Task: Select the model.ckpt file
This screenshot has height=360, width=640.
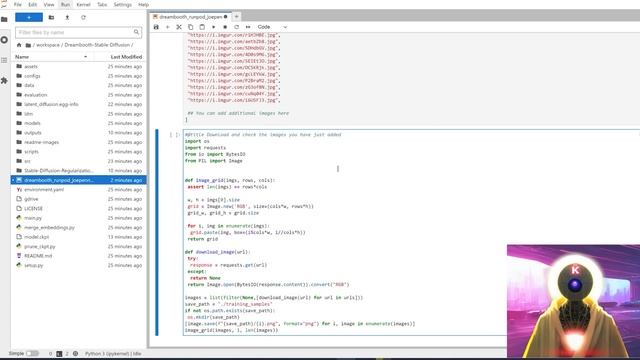Action: [78, 237]
